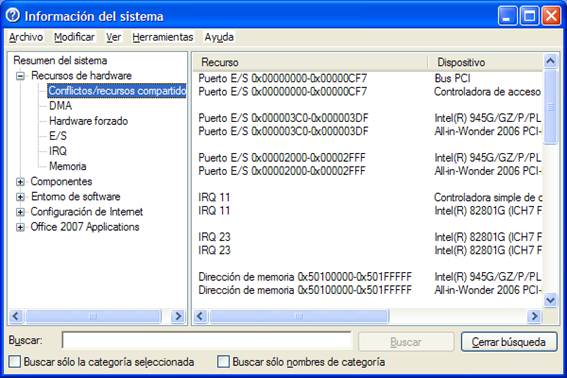Click Controladora simple de device cell
This screenshot has width=567, height=378.
pyautogui.click(x=488, y=197)
